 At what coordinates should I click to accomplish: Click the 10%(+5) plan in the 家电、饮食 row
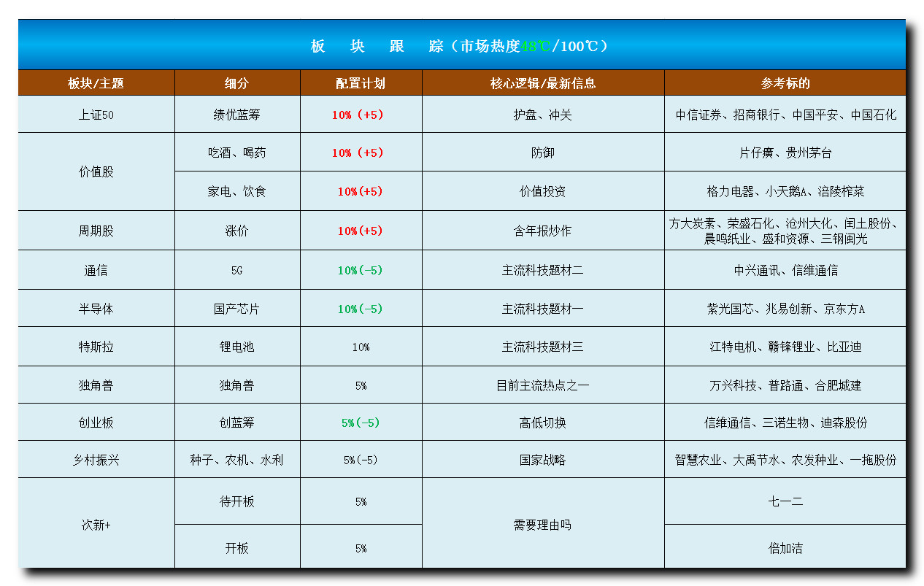[361, 191]
